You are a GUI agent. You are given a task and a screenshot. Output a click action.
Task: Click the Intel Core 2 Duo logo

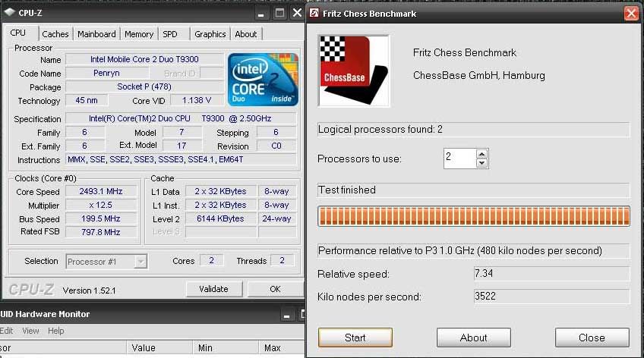tap(263, 79)
